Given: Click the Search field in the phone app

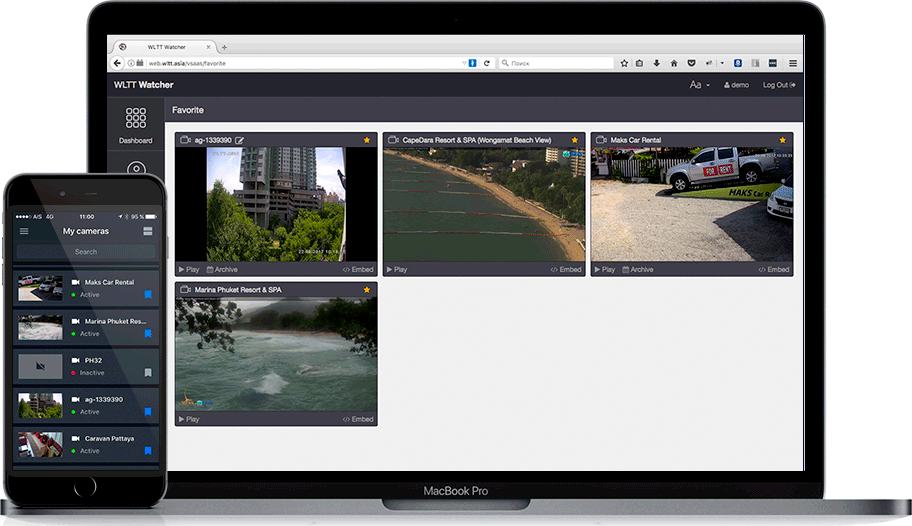Looking at the screenshot, I should (86, 252).
